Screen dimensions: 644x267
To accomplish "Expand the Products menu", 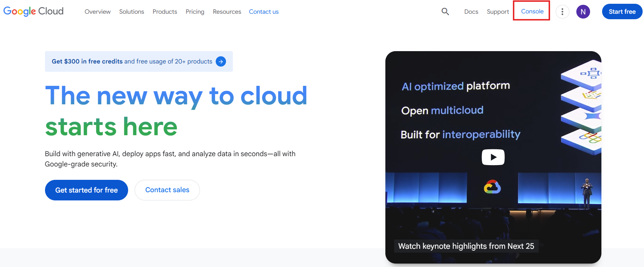I will click(x=165, y=12).
